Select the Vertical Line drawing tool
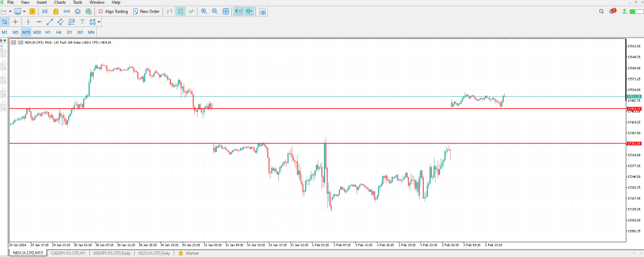 (x=28, y=22)
